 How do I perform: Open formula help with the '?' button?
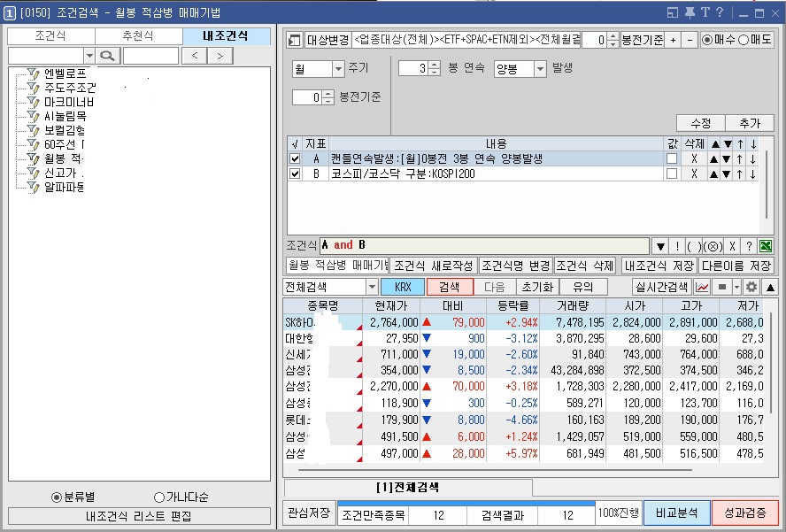click(749, 246)
